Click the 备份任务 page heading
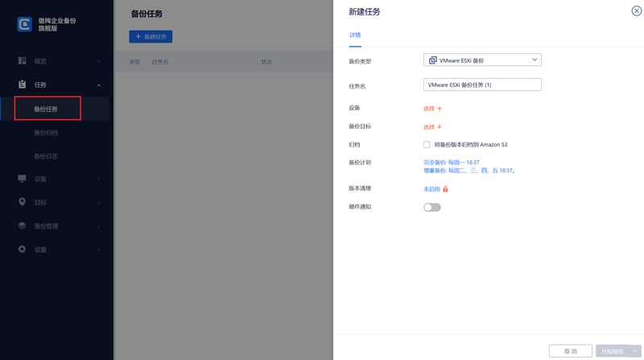The height and width of the screenshot is (360, 644). pyautogui.click(x=147, y=14)
